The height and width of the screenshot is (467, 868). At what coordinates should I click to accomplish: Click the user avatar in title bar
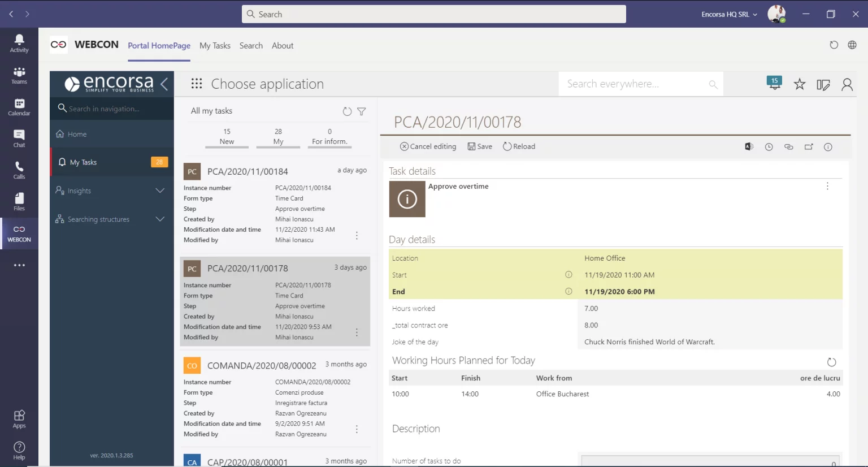pos(776,14)
